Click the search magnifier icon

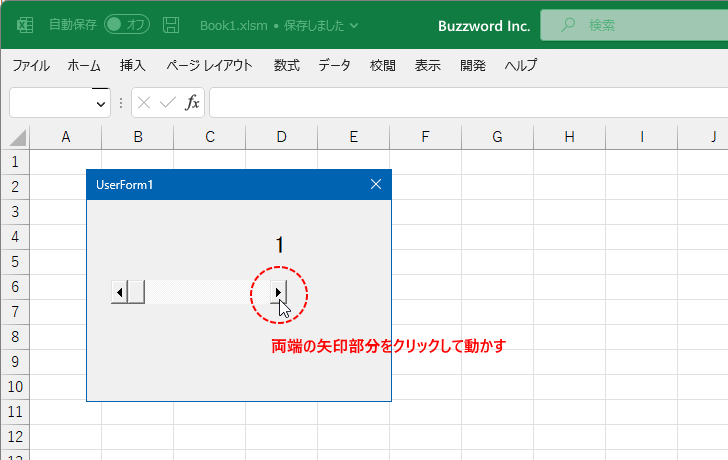(567, 25)
